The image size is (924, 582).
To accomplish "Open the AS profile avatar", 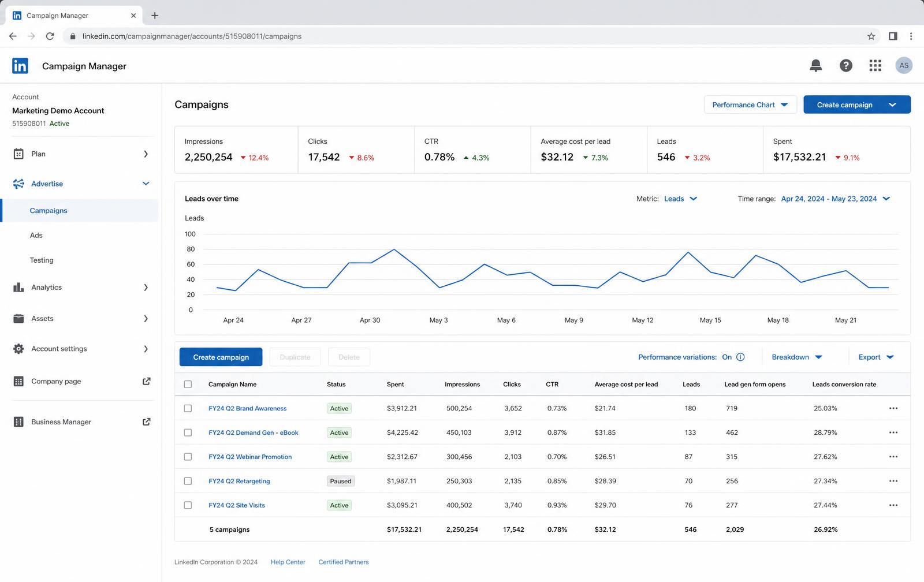I will 904,66.
